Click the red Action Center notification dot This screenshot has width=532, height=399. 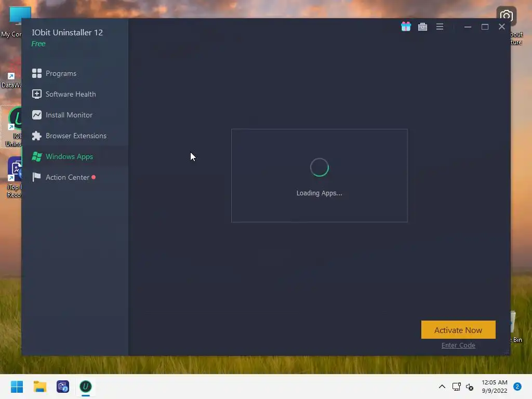point(94,177)
